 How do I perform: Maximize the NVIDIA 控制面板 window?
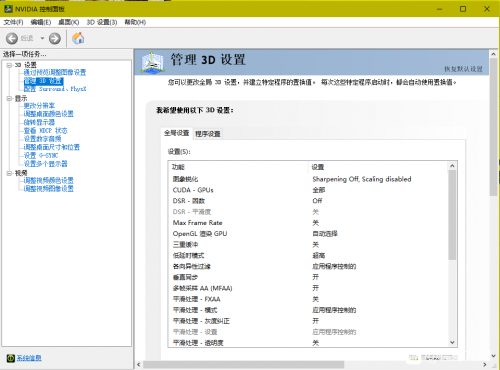coord(463,9)
